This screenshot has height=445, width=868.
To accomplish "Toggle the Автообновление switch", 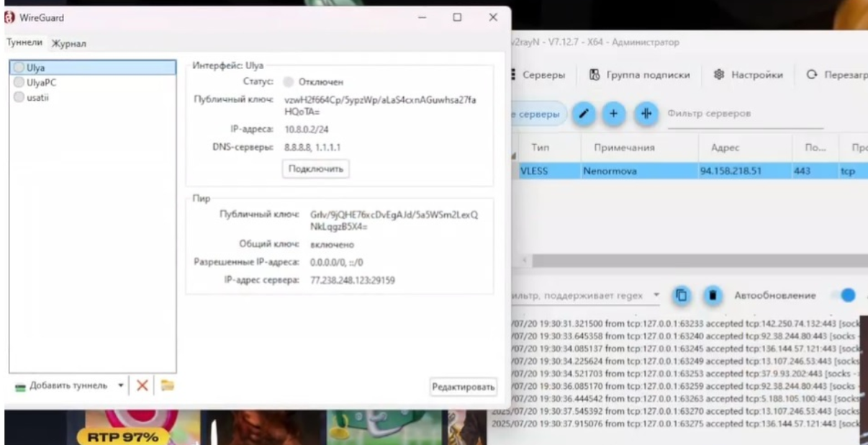I will coord(844,295).
